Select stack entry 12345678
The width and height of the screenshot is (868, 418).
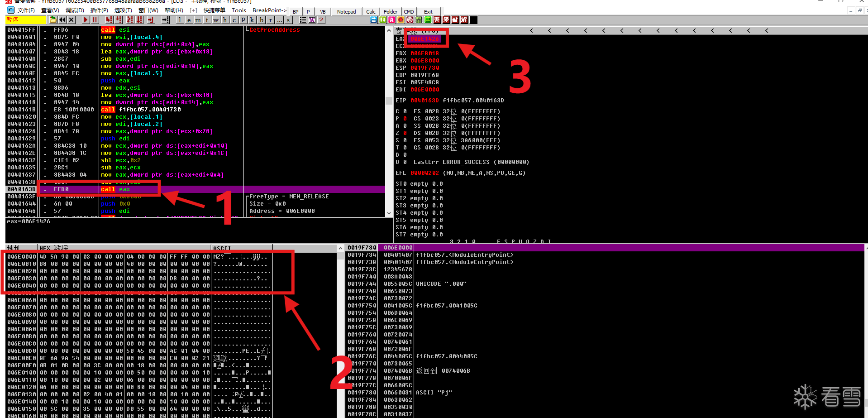coord(398,269)
